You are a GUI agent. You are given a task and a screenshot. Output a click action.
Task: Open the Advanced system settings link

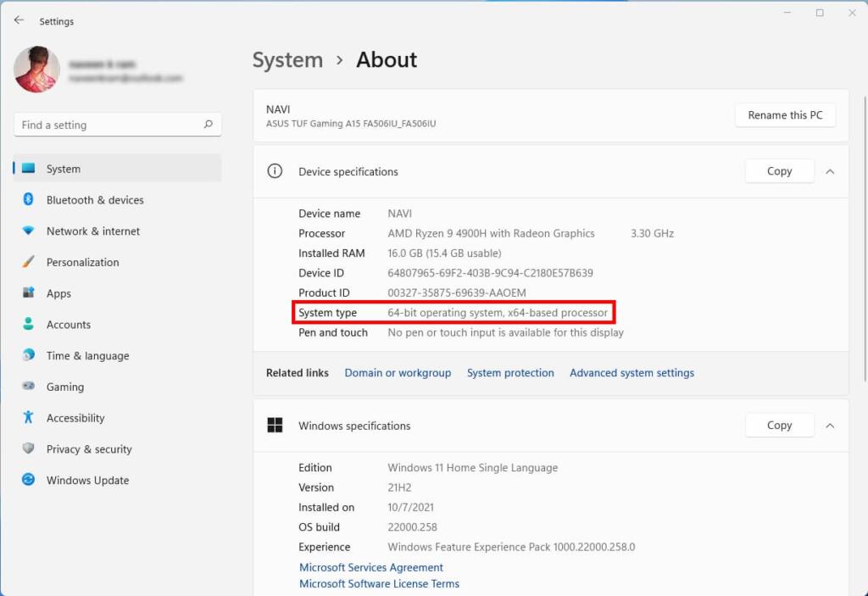632,373
